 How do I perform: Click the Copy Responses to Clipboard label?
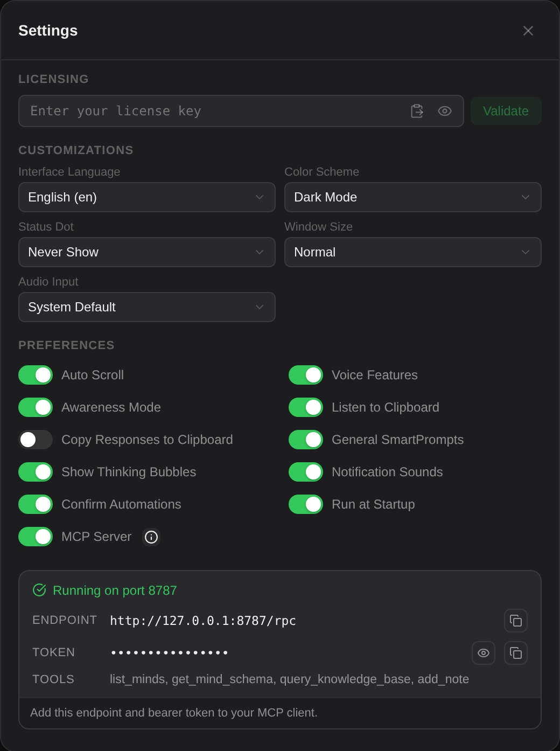click(x=147, y=440)
